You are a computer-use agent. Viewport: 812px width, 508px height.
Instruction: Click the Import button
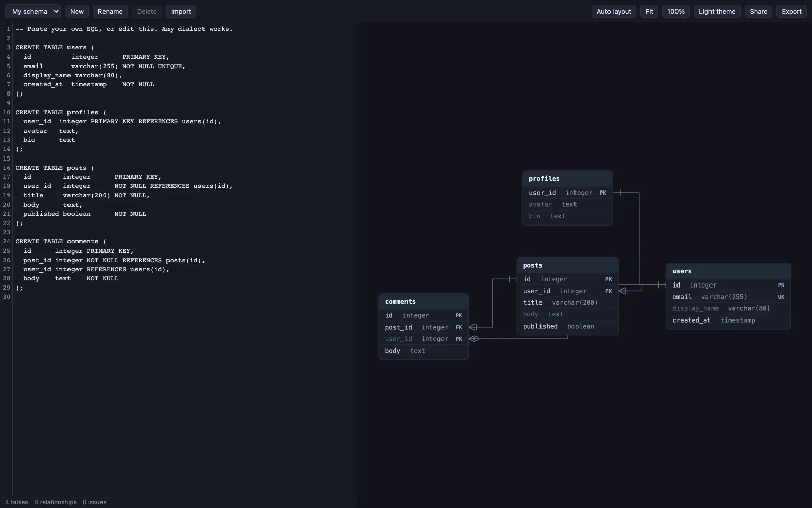[181, 11]
